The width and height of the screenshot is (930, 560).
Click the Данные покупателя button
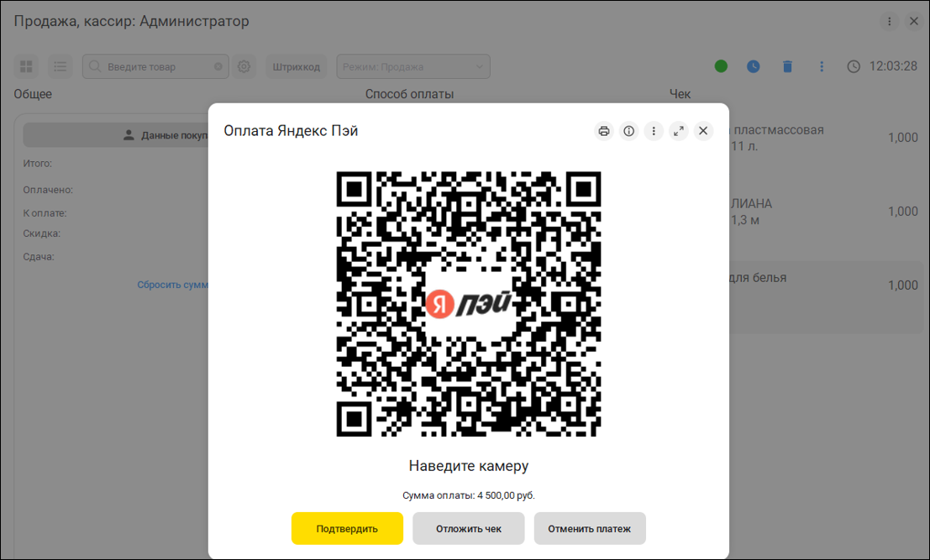point(116,135)
